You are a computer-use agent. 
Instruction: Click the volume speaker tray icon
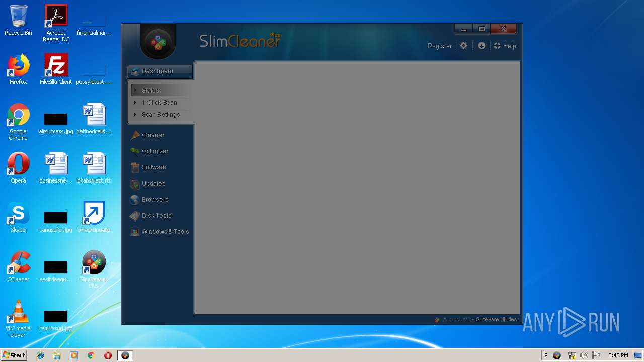coord(584,355)
